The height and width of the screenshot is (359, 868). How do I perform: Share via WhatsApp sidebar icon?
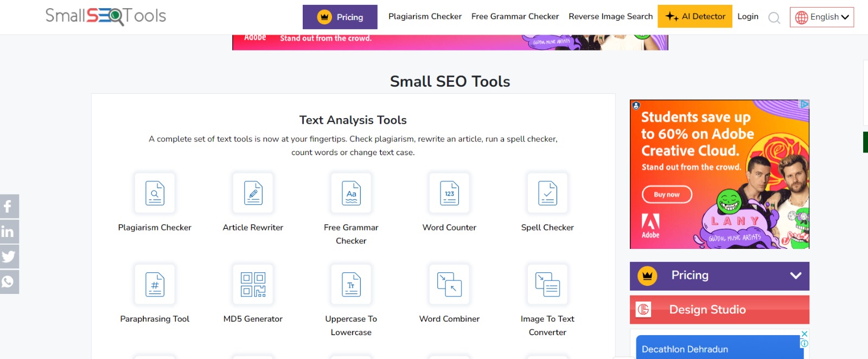tap(9, 282)
